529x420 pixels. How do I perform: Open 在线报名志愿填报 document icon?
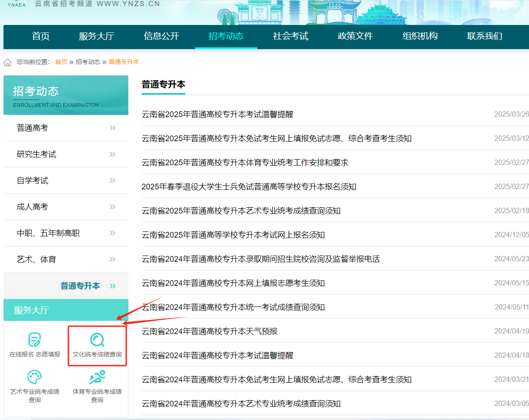point(35,340)
